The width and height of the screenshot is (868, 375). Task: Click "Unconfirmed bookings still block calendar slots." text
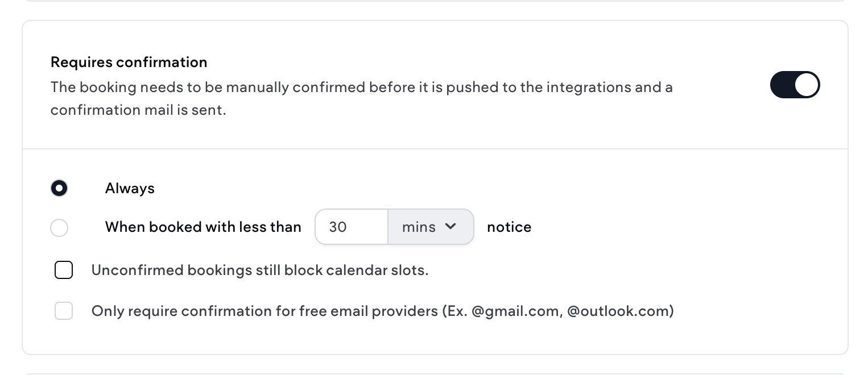260,270
